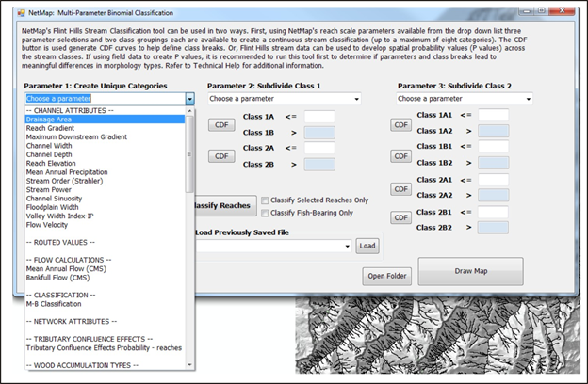Click the Classify Reaches button
The image size is (588, 384).
point(226,206)
